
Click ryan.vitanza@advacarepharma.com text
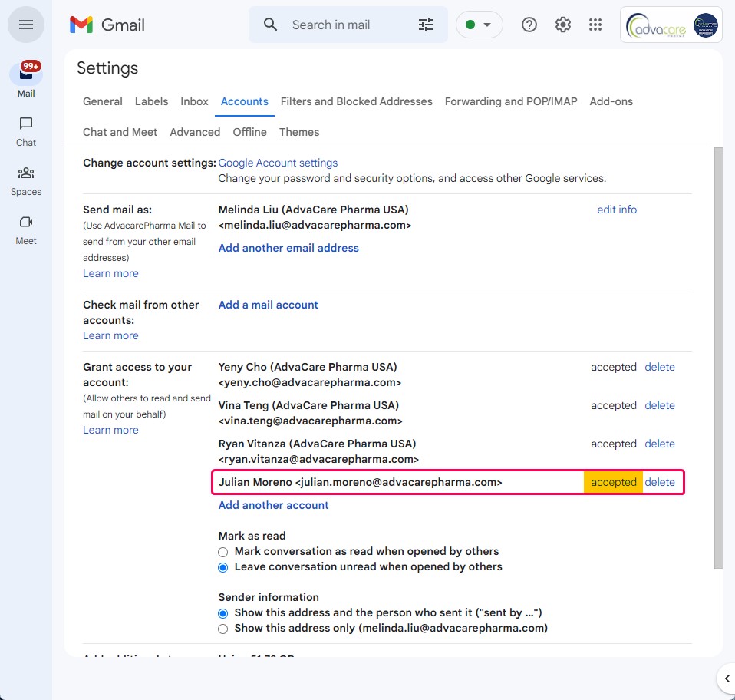coord(318,460)
